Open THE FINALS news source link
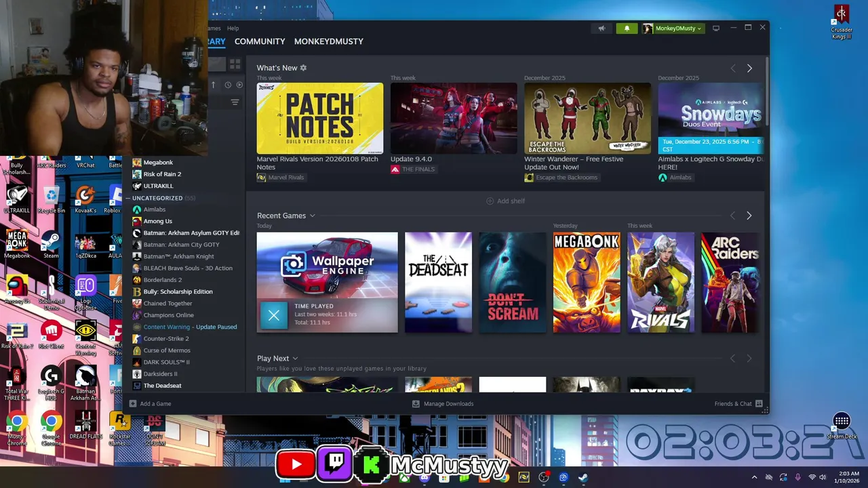 (413, 169)
